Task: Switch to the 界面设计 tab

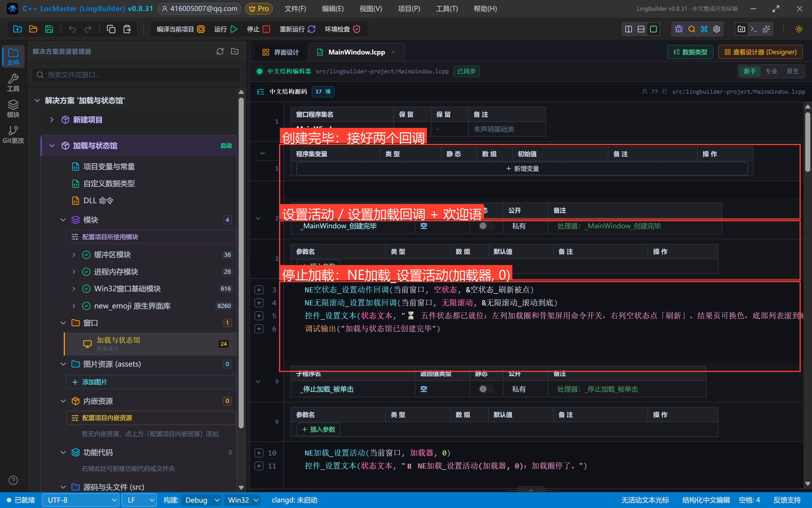Action: point(280,52)
